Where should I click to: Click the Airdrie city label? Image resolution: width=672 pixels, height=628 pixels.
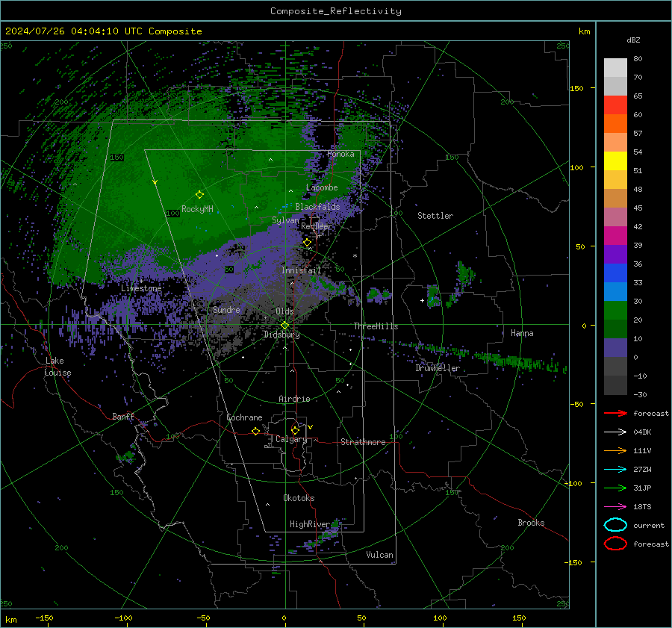coord(294,399)
